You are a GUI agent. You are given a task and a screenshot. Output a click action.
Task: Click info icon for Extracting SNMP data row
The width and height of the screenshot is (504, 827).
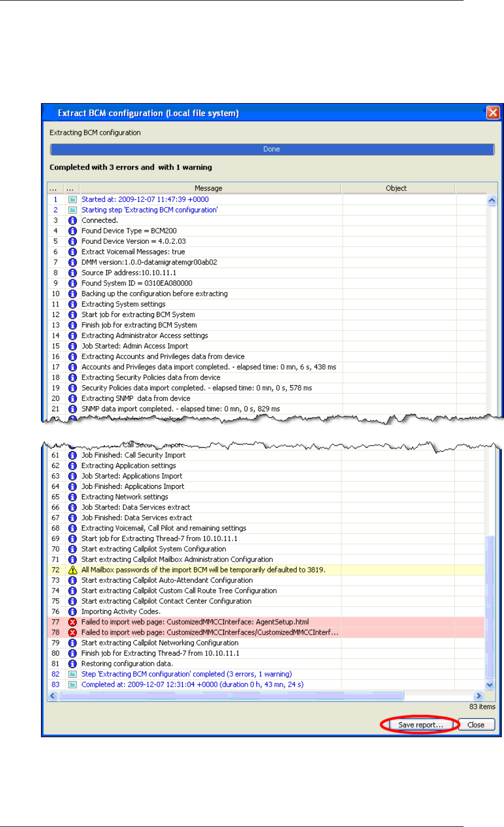[x=72, y=399]
